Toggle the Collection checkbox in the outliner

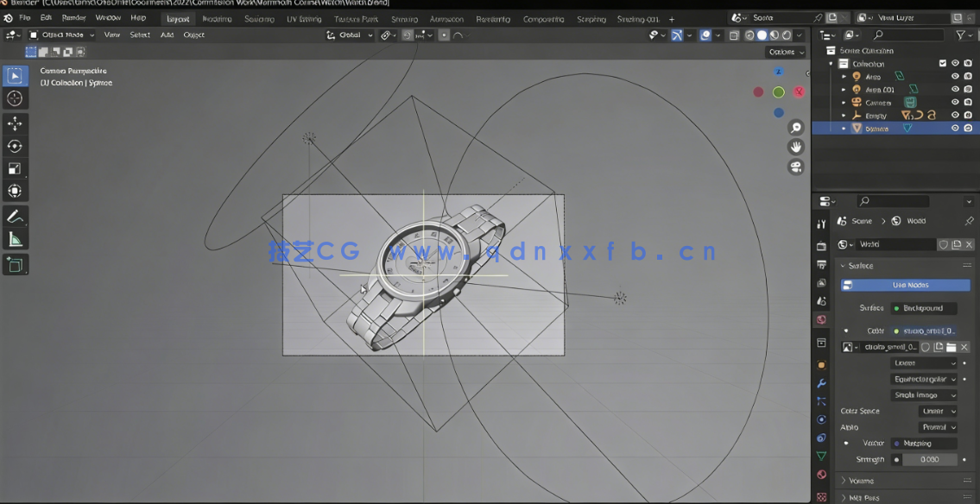pos(943,63)
